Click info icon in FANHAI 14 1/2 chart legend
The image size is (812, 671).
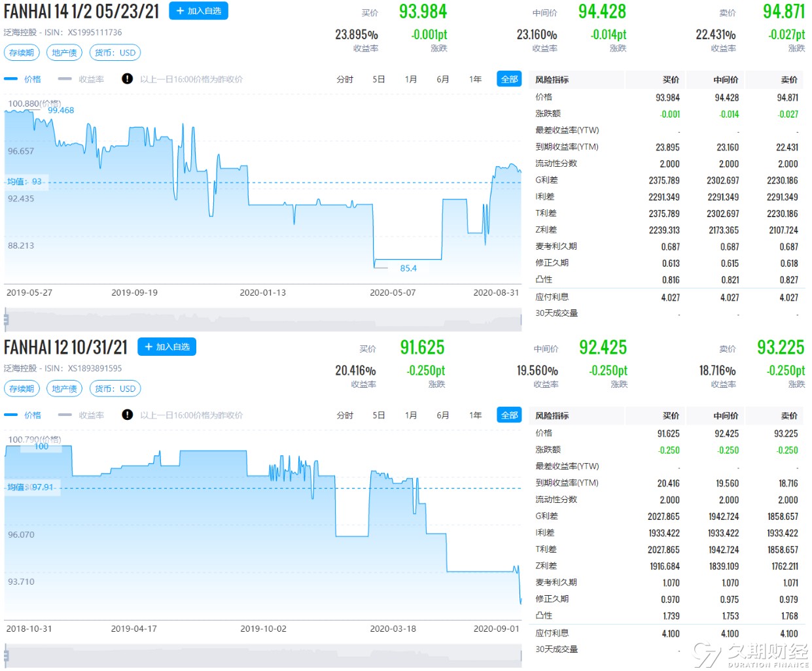coord(127,79)
